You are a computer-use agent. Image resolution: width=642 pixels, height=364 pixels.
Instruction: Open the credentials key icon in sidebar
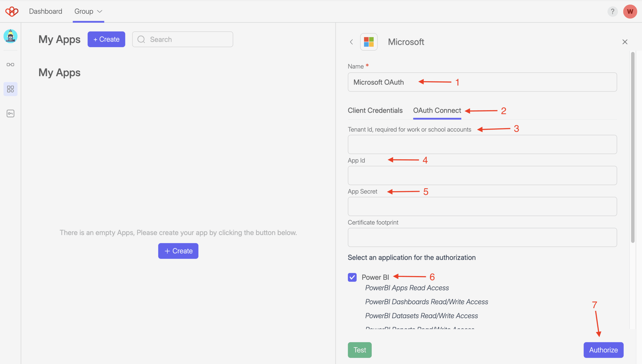(x=11, y=113)
